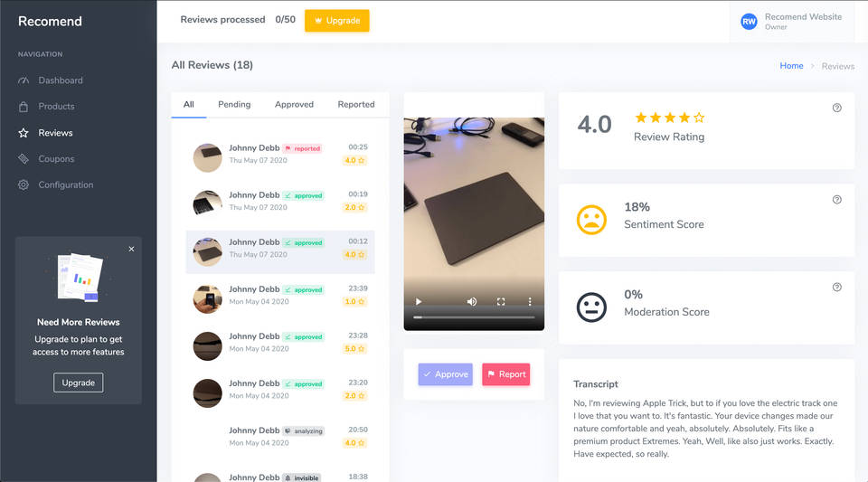868x482 pixels.
Task: Mute the video with the volume icon
Action: (472, 302)
